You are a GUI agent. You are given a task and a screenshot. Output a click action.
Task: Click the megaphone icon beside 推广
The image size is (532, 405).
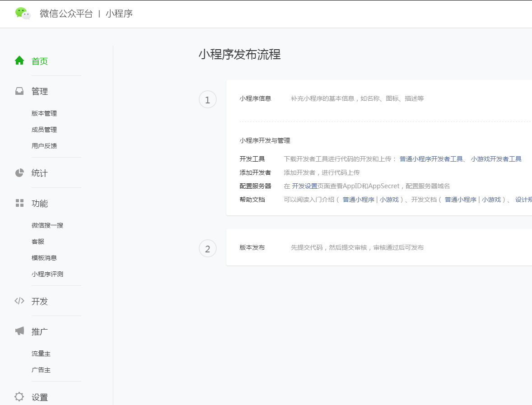tap(19, 331)
